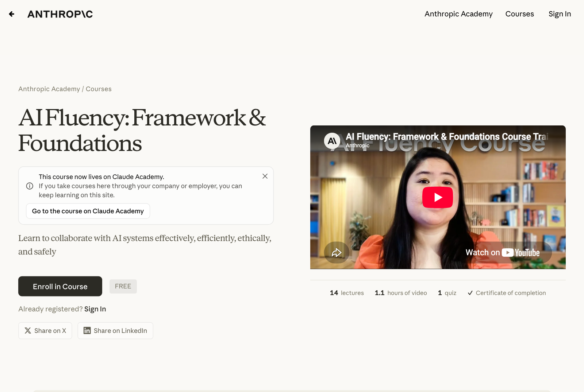Open the Anthropic logo home link
The width and height of the screenshot is (584, 392).
[x=60, y=14]
